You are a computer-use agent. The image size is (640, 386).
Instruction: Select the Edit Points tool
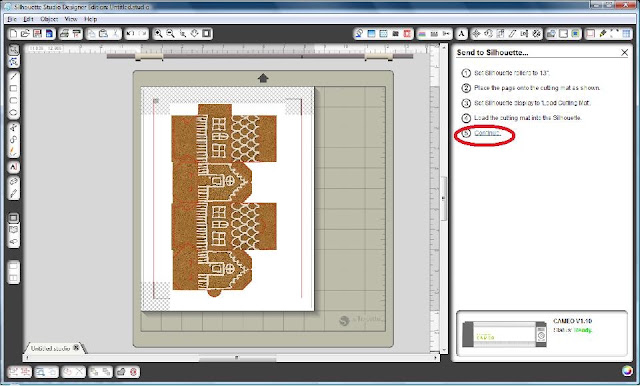13,62
